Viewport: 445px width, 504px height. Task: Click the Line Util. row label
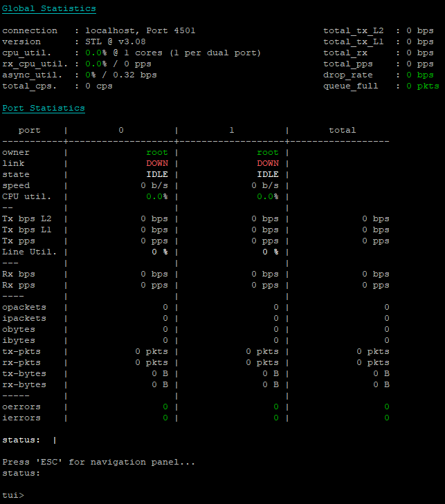tap(29, 252)
